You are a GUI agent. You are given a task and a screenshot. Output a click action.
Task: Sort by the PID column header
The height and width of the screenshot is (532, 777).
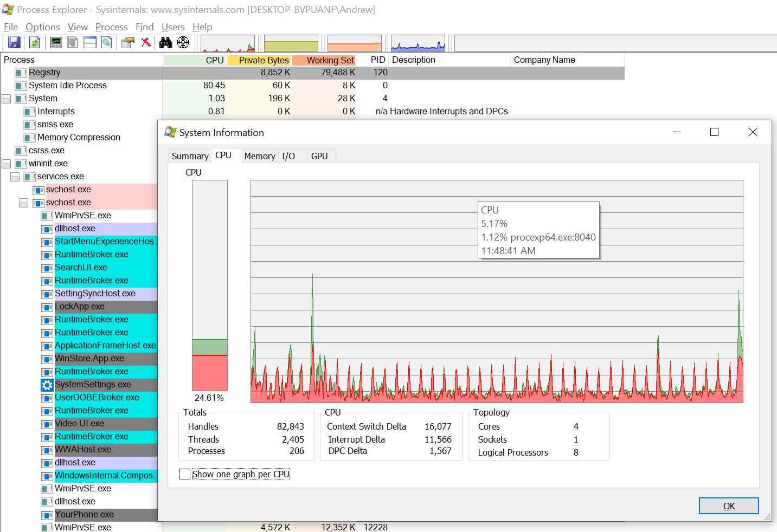click(x=373, y=60)
